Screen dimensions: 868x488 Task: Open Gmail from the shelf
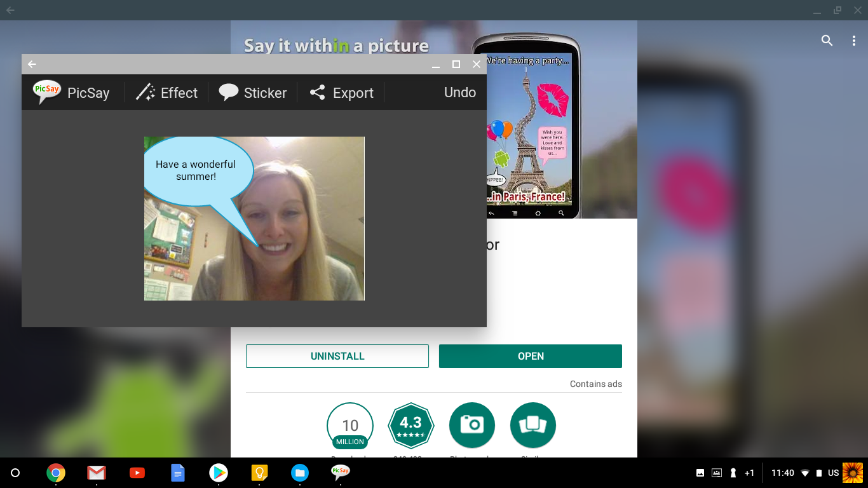pyautogui.click(x=97, y=473)
